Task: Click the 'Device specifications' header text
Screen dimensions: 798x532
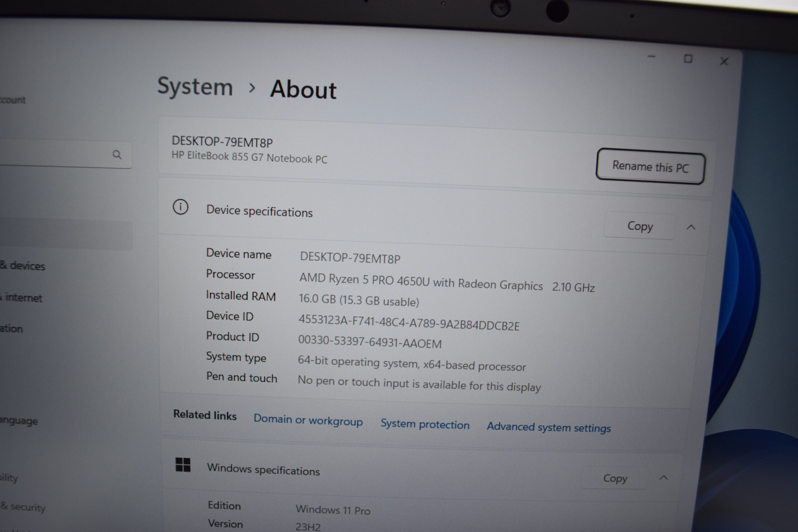Action: 260,211
